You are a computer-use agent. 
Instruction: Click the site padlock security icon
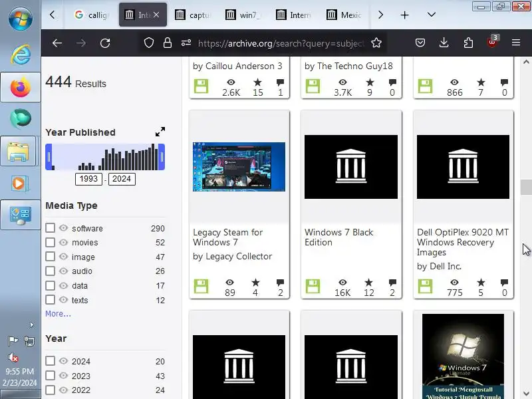(168, 43)
